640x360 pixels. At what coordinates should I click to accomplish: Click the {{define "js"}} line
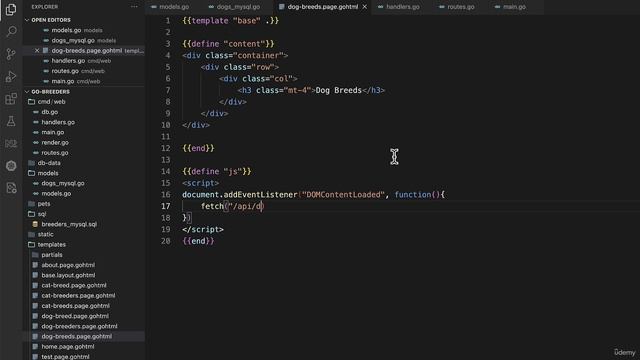[217, 171]
